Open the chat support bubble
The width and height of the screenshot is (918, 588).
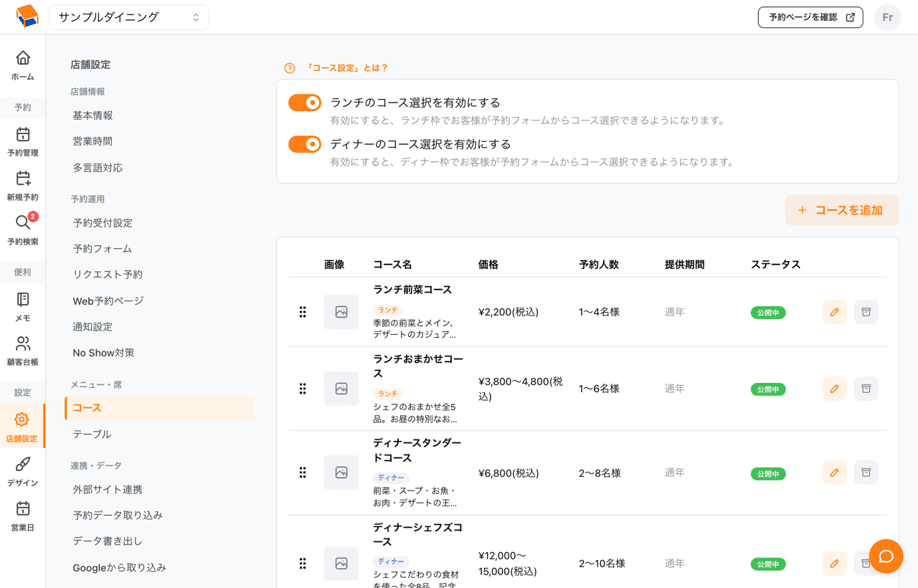[886, 556]
